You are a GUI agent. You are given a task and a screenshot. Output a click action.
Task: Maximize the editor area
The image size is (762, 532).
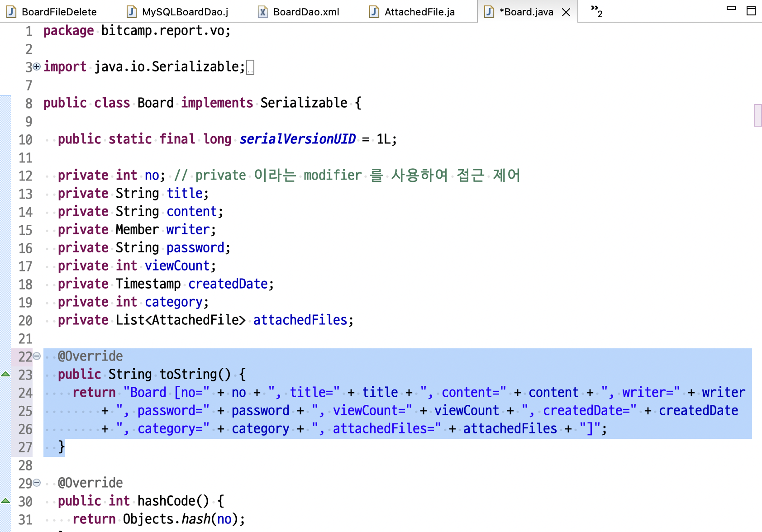tap(751, 11)
